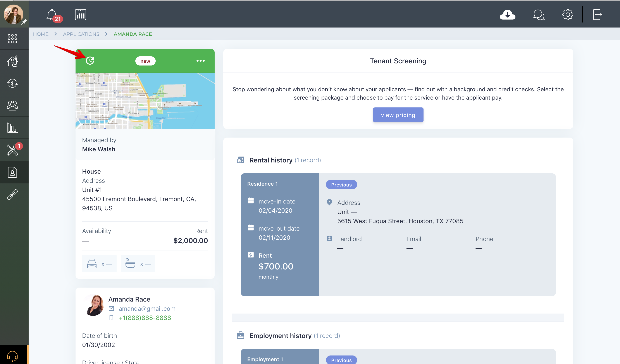This screenshot has width=620, height=364.
Task: Click the Residence 1 label
Action: [x=262, y=184]
